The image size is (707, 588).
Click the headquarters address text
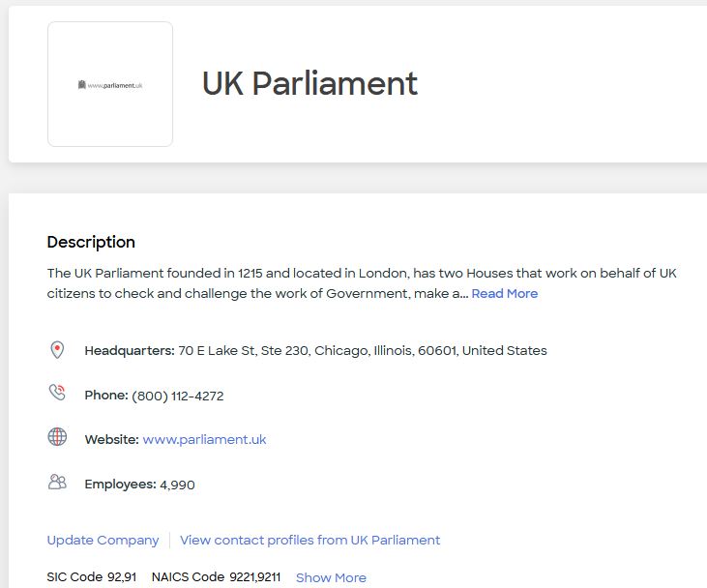click(x=362, y=350)
